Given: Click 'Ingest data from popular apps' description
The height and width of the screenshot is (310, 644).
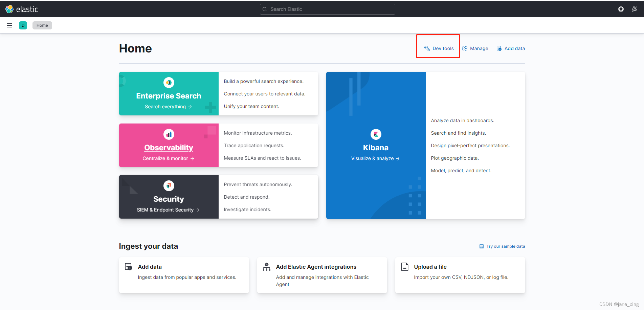Looking at the screenshot, I should click(x=187, y=277).
